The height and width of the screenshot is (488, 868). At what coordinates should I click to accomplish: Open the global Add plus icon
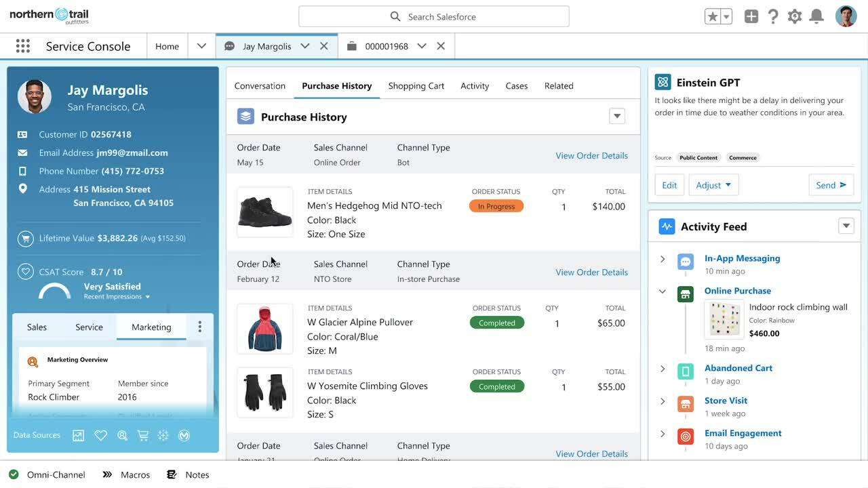pyautogui.click(x=751, y=17)
